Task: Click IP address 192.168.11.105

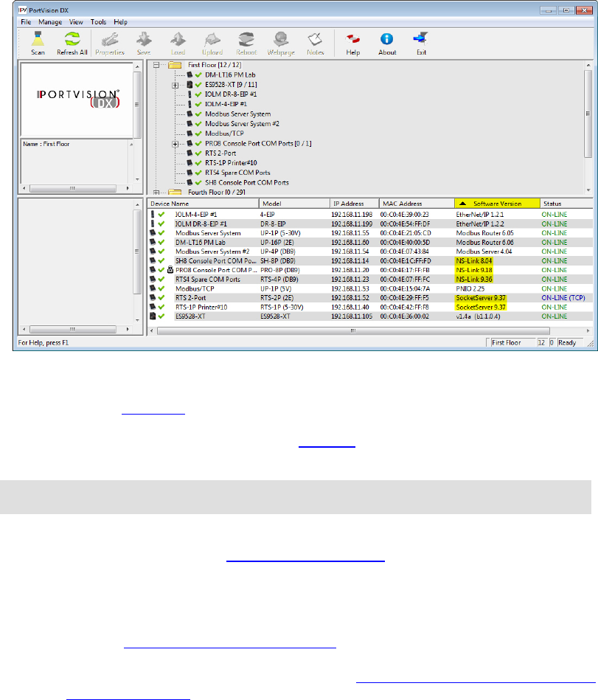Action: [352, 316]
